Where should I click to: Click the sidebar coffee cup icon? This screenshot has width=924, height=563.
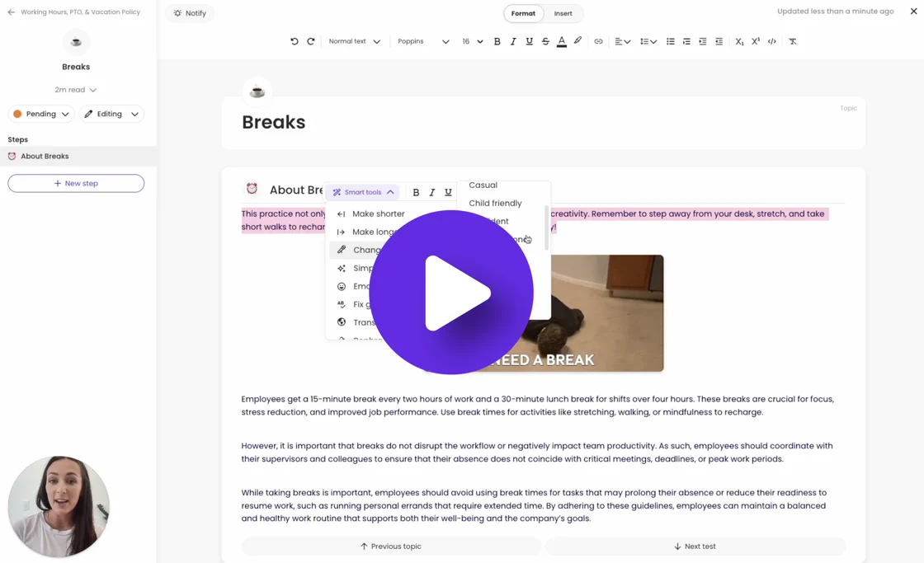(76, 42)
